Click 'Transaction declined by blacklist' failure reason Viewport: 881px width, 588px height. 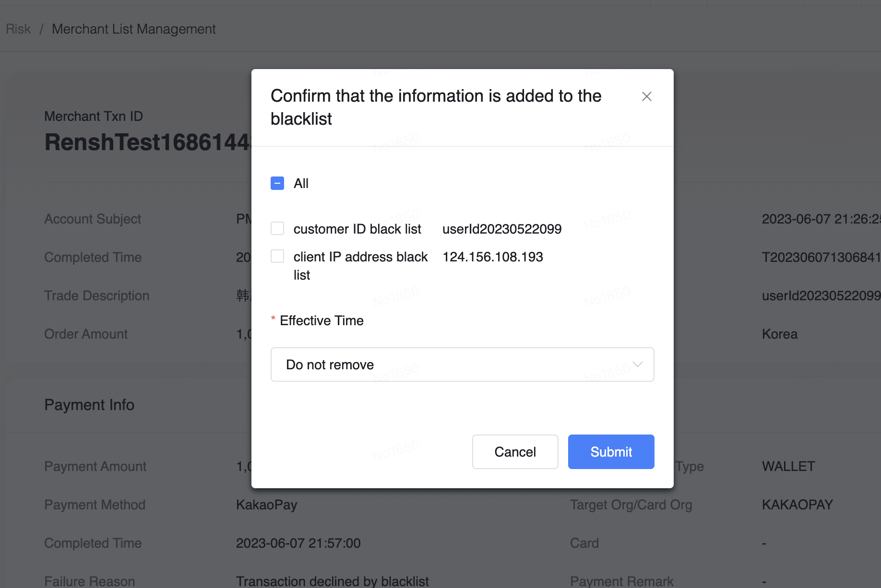tap(332, 581)
